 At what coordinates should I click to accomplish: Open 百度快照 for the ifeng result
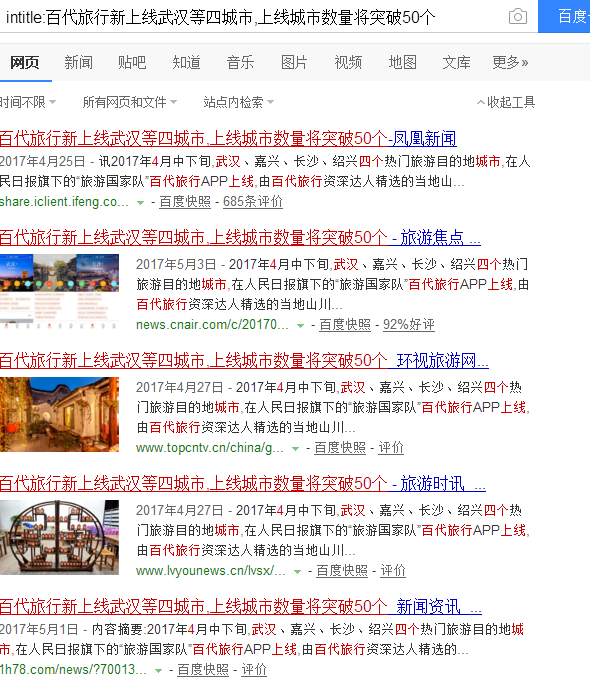click(x=185, y=202)
